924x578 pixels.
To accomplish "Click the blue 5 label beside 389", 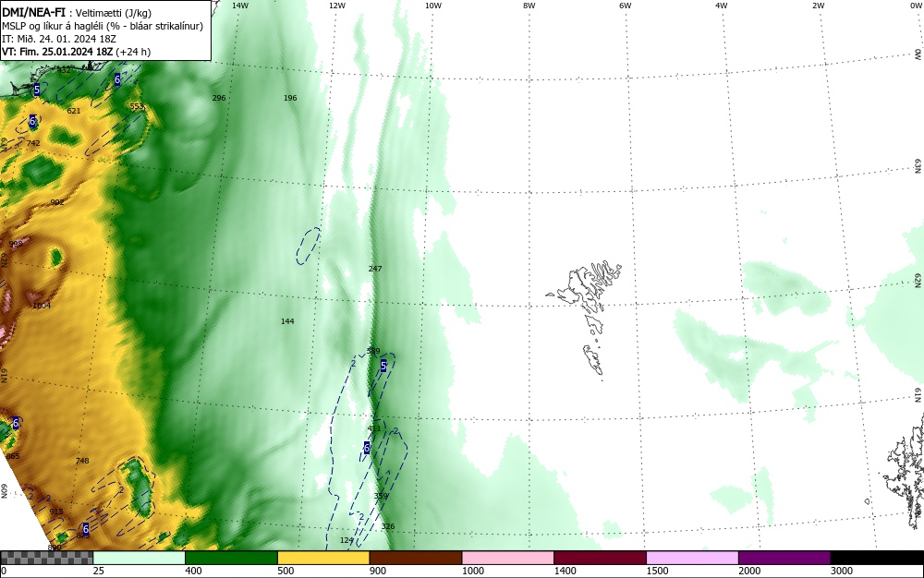I will point(383,367).
